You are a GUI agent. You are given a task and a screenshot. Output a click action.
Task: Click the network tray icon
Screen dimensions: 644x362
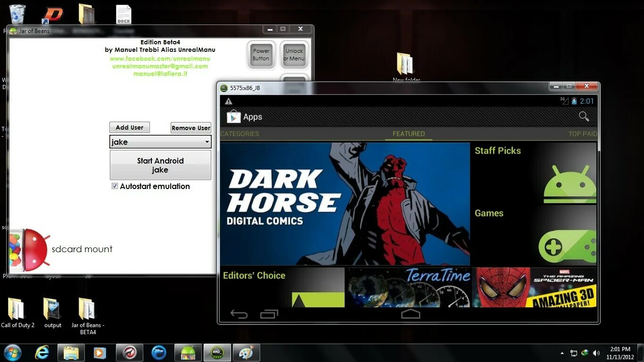click(x=574, y=353)
